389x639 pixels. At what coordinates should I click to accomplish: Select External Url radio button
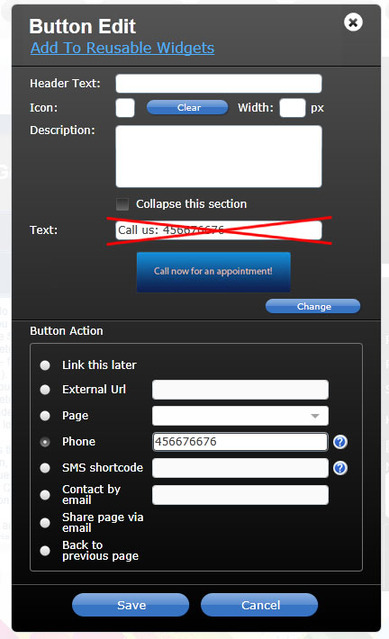click(45, 390)
